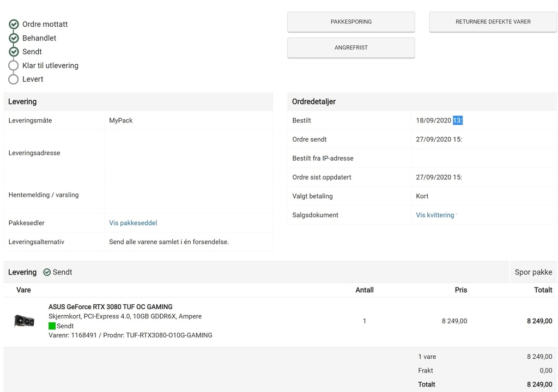Click the Ordre sendt date 27/09/2020

pos(433,139)
